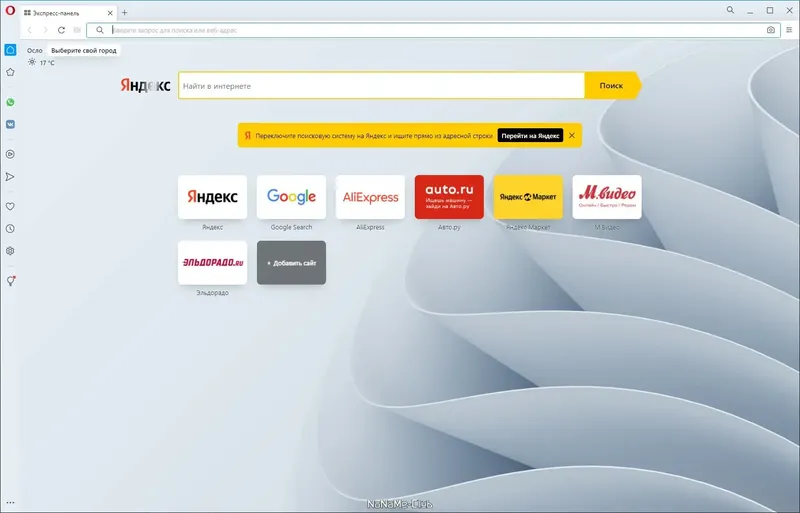The height and width of the screenshot is (513, 800).
Task: Open VK messenger in sidebar
Action: click(x=10, y=125)
